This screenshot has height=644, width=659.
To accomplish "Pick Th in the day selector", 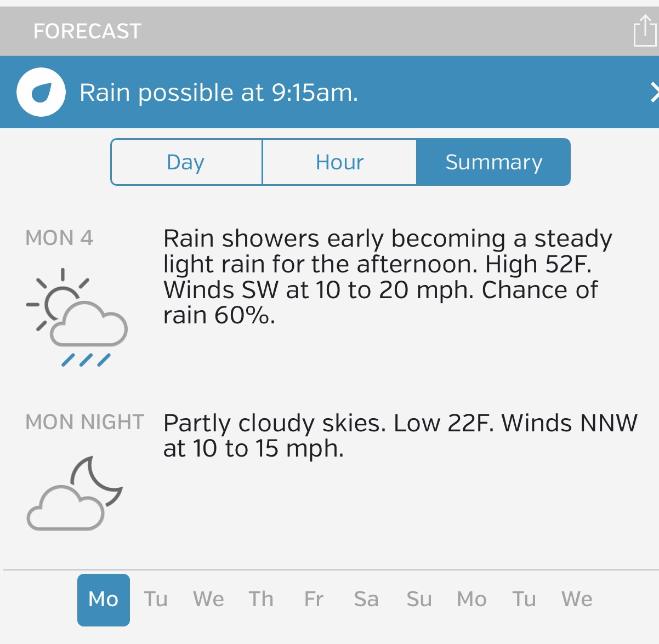I will [261, 600].
